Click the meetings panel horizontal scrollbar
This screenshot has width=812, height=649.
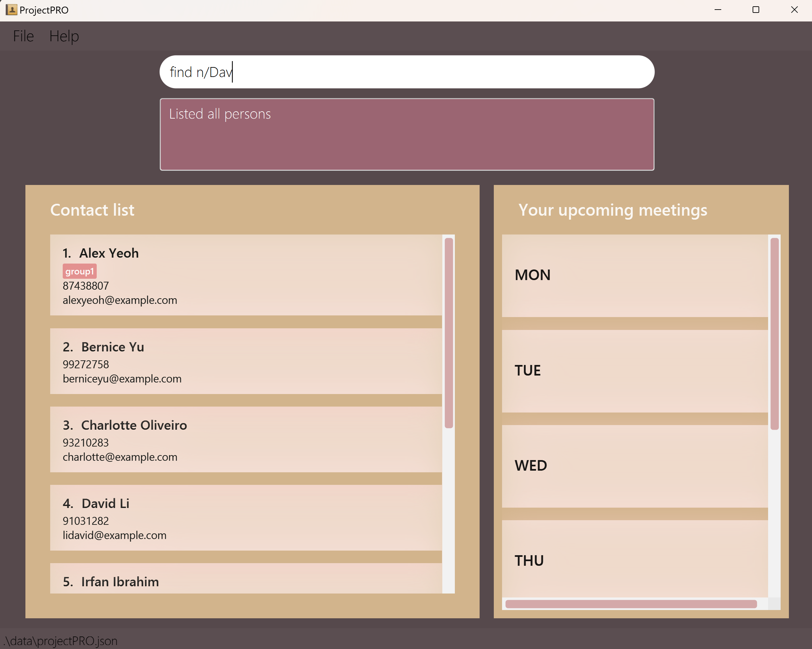[631, 604]
